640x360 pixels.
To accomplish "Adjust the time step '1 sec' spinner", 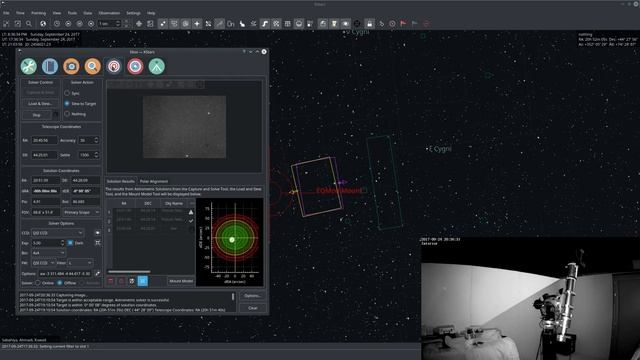I will point(109,24).
